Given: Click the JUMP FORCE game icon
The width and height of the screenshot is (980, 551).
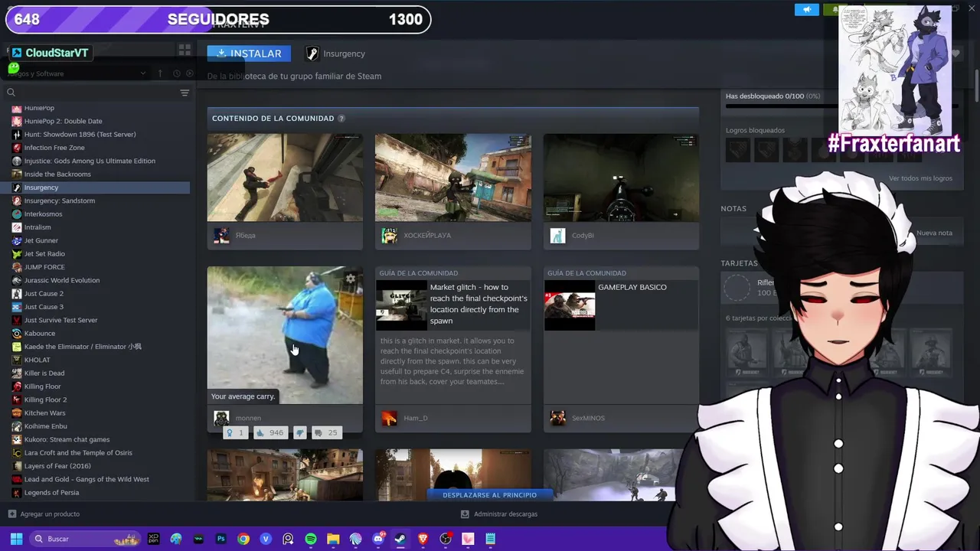Looking at the screenshot, I should click(x=17, y=267).
